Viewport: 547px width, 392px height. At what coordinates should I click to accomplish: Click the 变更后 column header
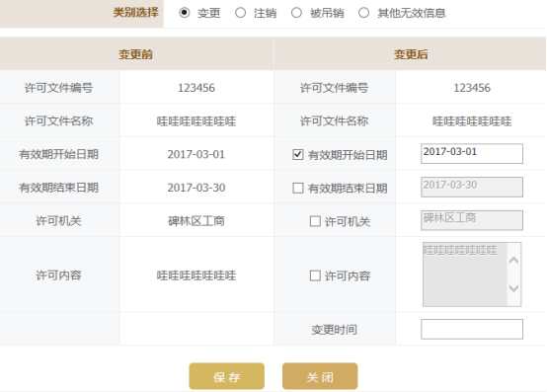(x=411, y=54)
